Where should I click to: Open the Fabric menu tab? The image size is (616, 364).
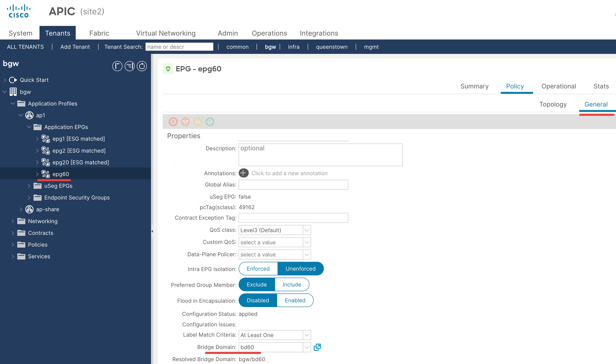pyautogui.click(x=99, y=33)
